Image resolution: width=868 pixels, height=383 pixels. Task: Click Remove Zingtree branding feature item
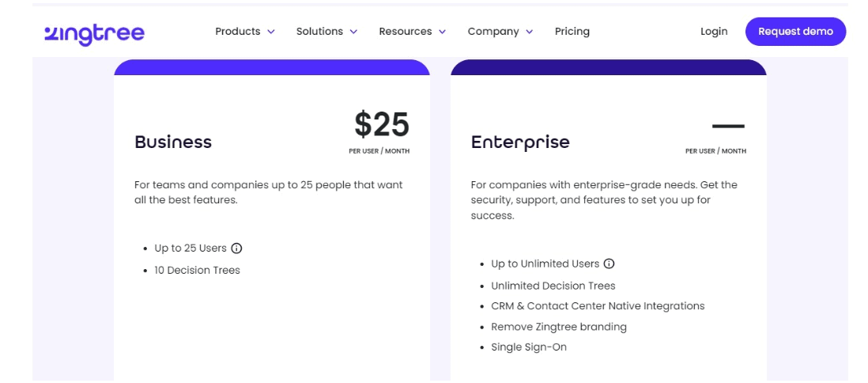click(x=559, y=327)
